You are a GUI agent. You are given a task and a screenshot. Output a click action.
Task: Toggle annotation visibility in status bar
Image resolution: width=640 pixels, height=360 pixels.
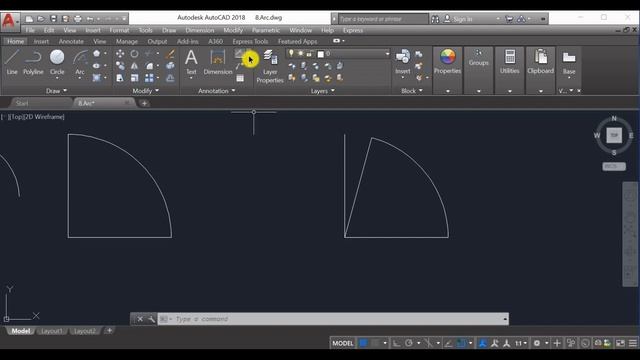coord(482,343)
